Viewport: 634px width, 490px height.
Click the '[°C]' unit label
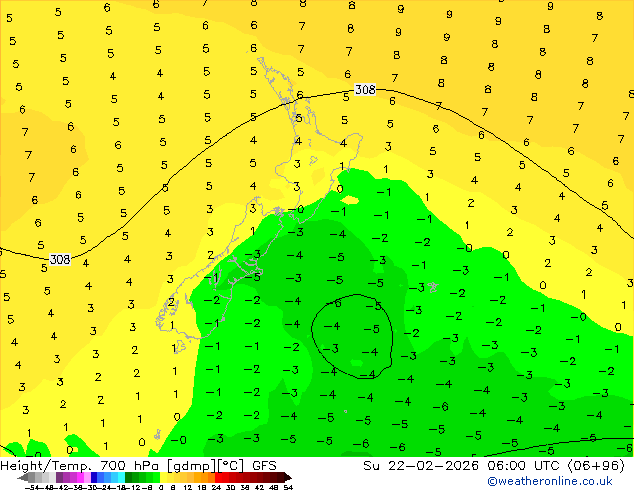pyautogui.click(x=231, y=466)
